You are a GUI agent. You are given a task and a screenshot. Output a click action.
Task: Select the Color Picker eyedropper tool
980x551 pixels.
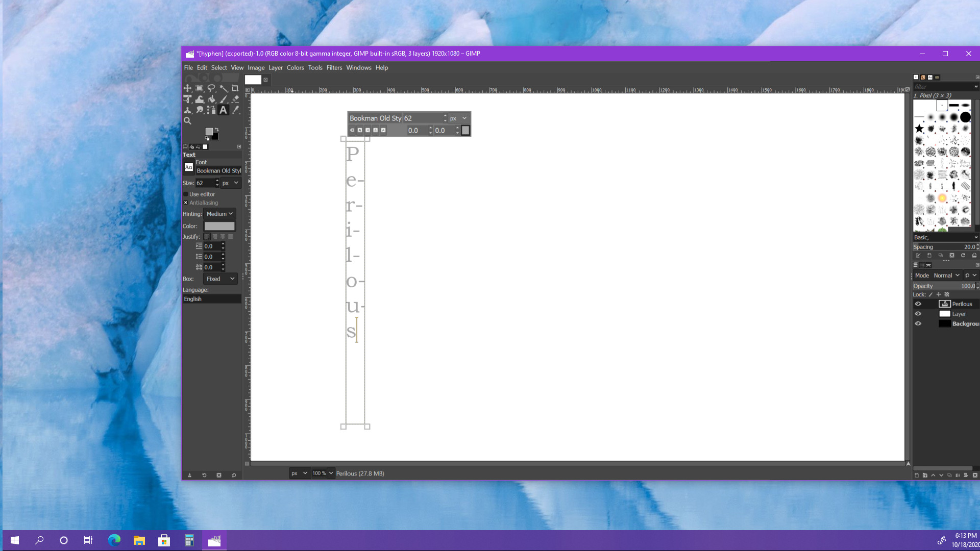[235, 110]
